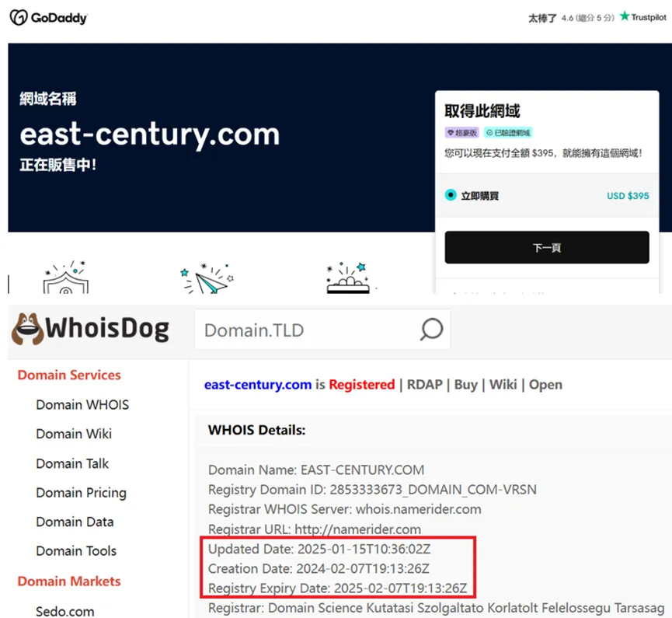The width and height of the screenshot is (672, 618).
Task: Click the 超豪版 badge
Action: click(461, 132)
